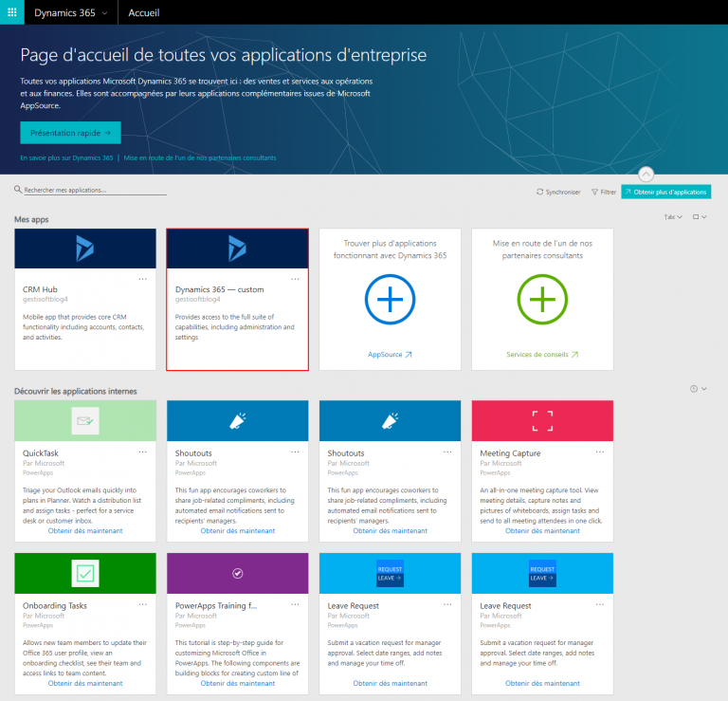
Task: Click 'Obtenir dès maintenant' under Meeting Capture
Action: coord(542,530)
